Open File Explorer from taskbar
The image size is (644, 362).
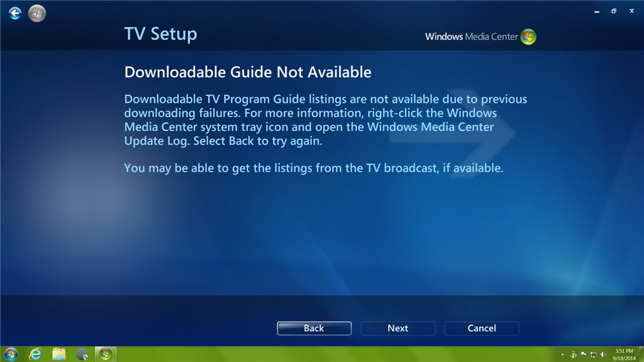58,354
